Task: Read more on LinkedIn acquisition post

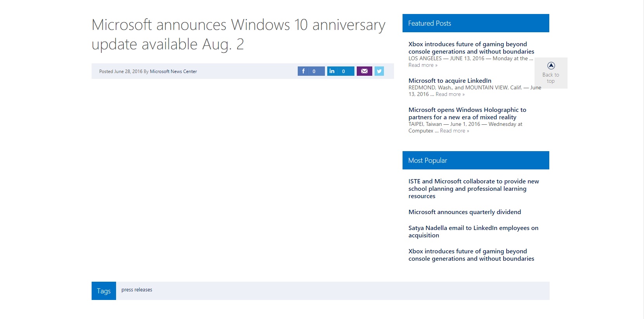Action: click(x=450, y=94)
